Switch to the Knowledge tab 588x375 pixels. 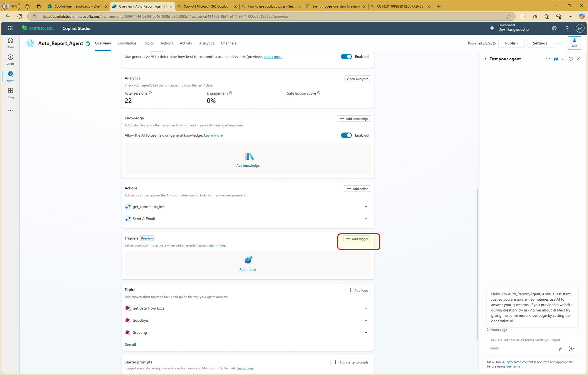127,43
